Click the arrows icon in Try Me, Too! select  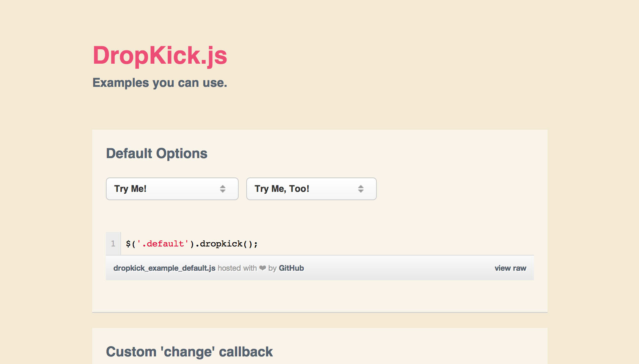pyautogui.click(x=361, y=189)
